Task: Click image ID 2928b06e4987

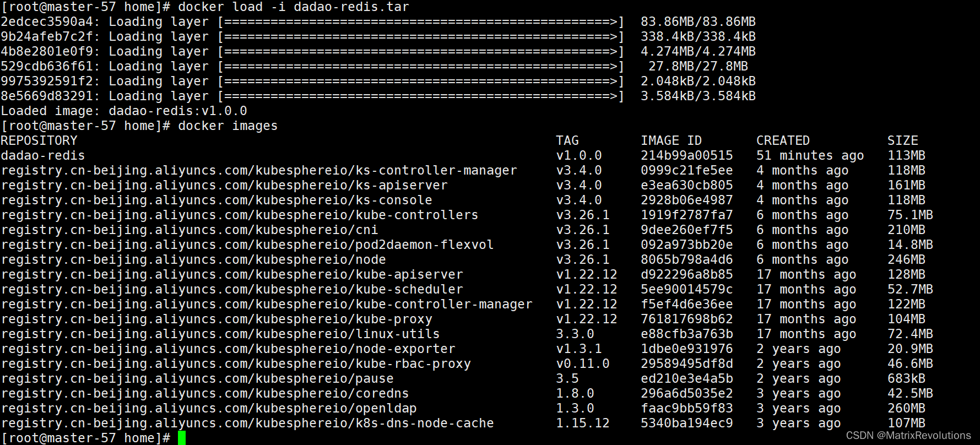Action: click(x=686, y=200)
